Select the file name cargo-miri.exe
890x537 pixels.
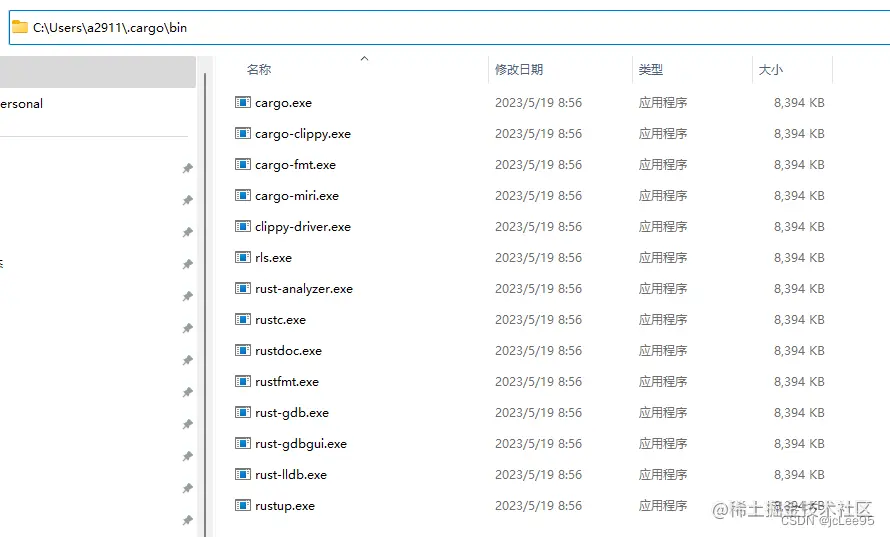coord(297,196)
